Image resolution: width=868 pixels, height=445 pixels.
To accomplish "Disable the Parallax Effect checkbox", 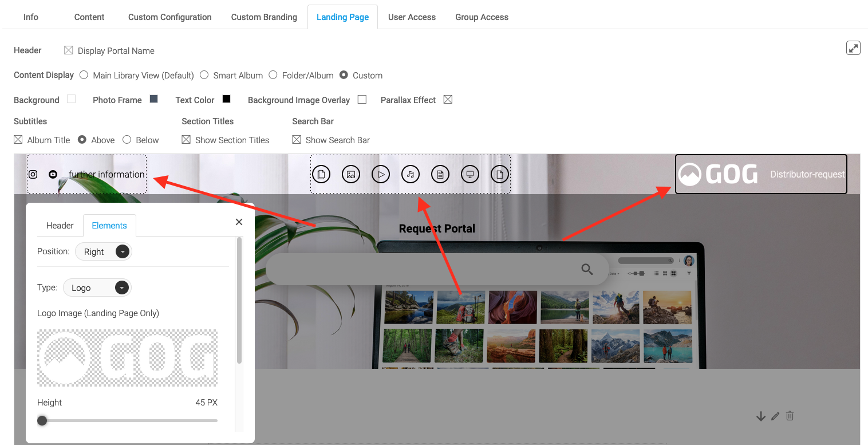I will [448, 100].
